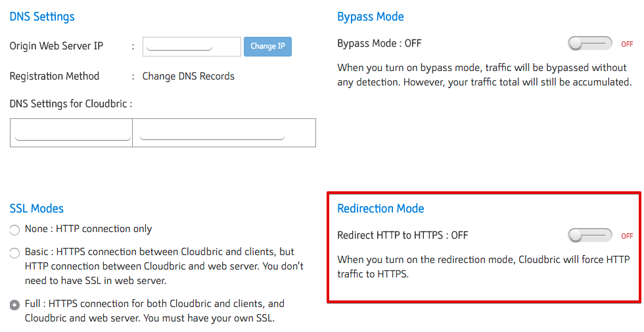Screen dimensions: 644x332
Task: Select the None HTTP-only SSL mode
Action: tap(14, 230)
